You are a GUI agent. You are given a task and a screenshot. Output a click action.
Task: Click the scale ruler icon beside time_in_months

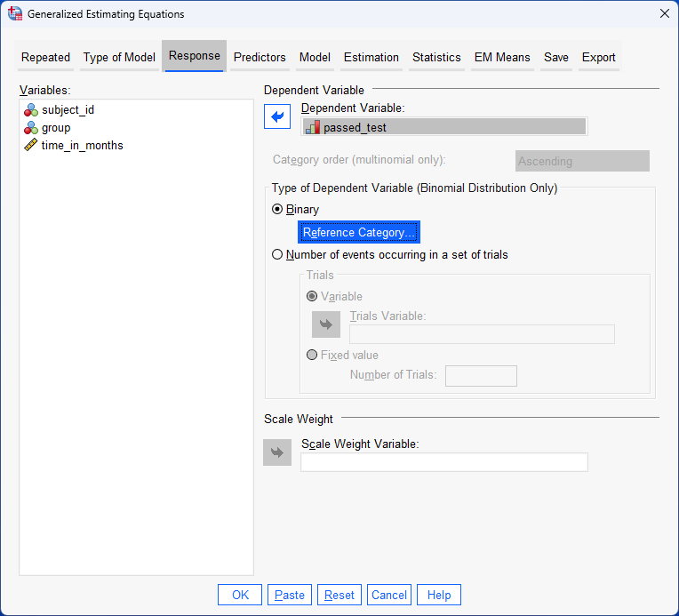[31, 145]
